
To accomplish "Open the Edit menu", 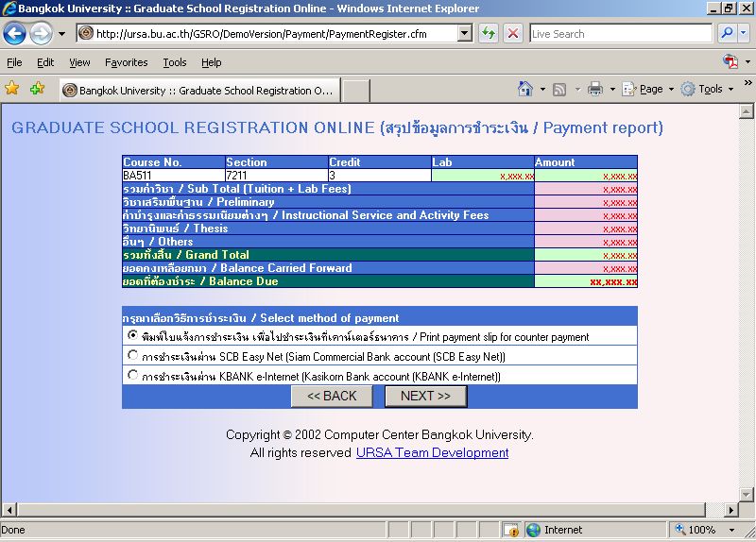I will [45, 62].
